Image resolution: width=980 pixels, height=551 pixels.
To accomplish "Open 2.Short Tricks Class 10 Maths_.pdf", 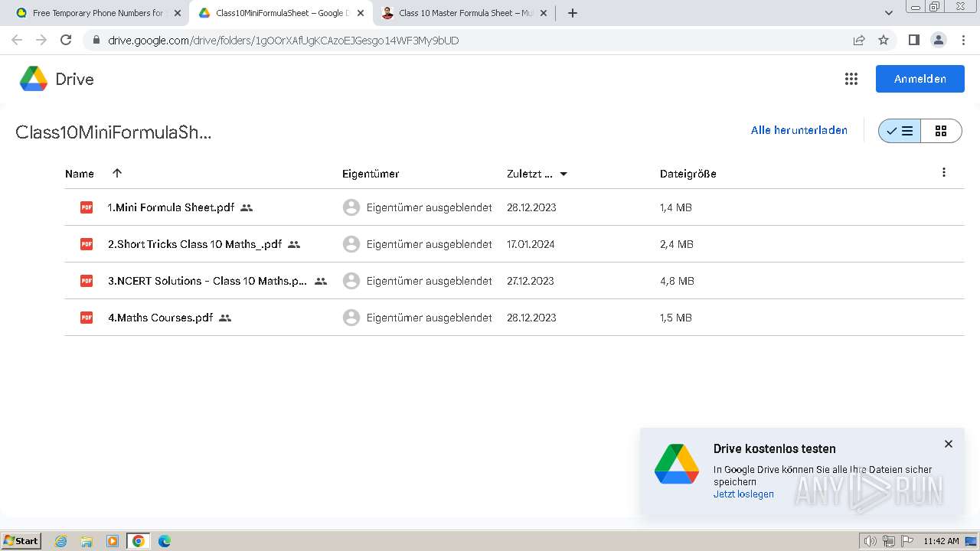I will tap(194, 244).
